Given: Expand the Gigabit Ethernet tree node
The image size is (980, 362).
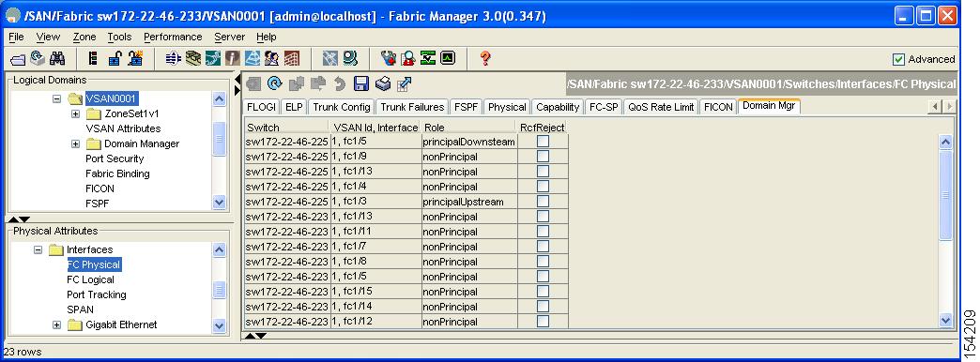Looking at the screenshot, I should 57,324.
